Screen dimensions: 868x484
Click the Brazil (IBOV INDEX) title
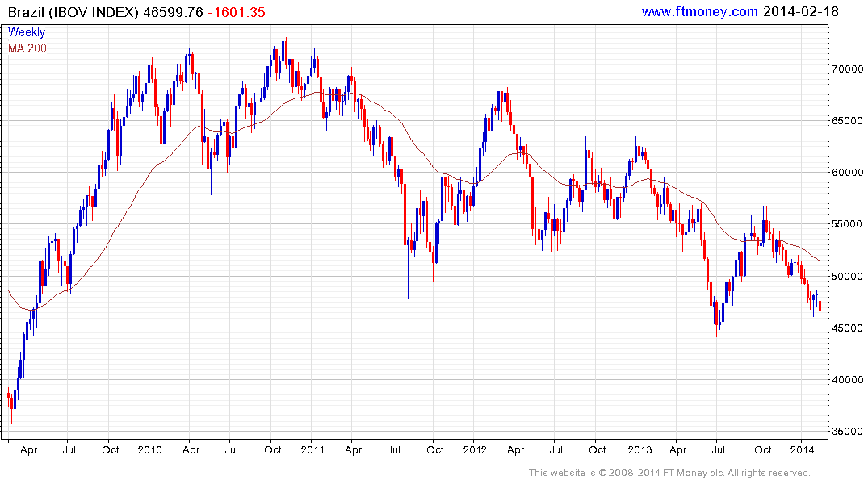73,12
